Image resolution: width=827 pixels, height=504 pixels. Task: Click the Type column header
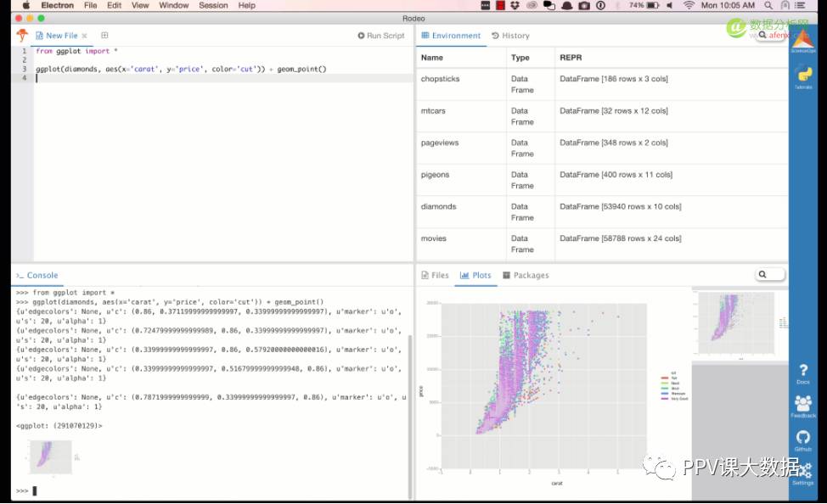click(x=520, y=58)
